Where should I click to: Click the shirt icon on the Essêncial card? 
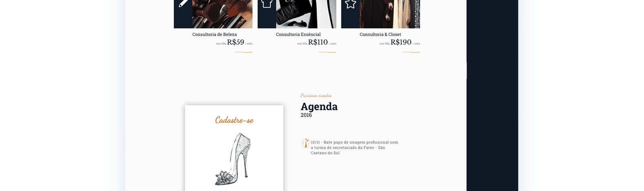266,4
